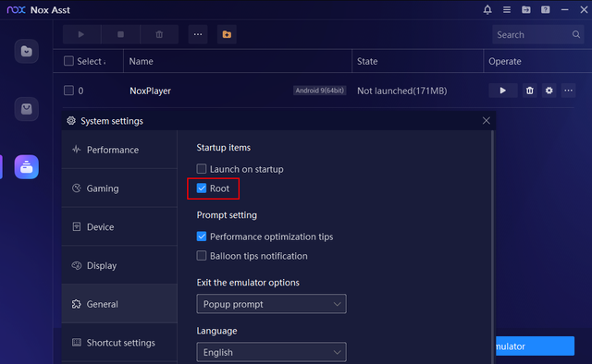Screen dimensions: 592x364
Task: Click the toolbar stop button
Action: [x=120, y=34]
